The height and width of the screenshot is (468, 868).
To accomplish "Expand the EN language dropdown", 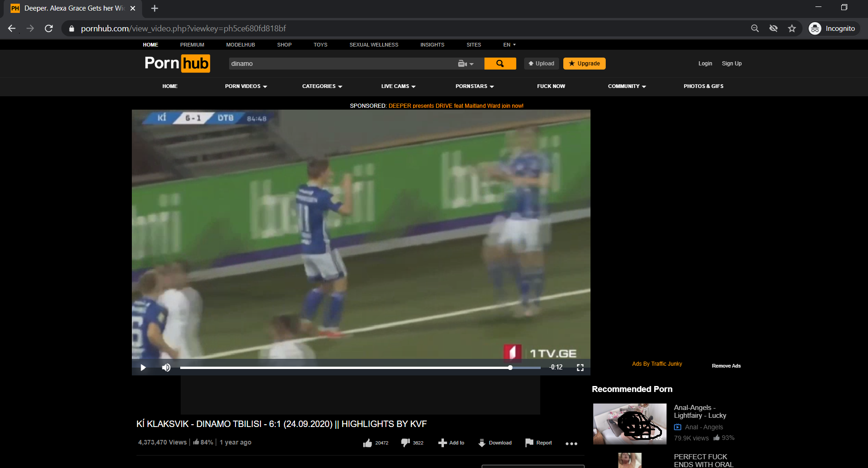I will (509, 45).
